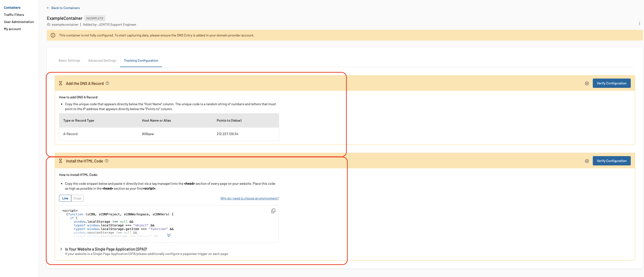The width and height of the screenshot is (644, 277).
Task: Click the ExampleContainer title
Action: click(64, 18)
